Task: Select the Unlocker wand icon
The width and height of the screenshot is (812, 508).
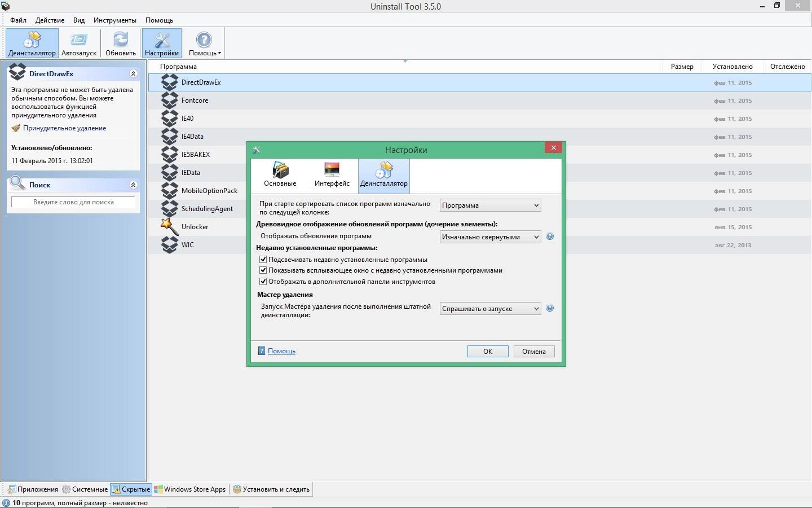Action: 170,227
